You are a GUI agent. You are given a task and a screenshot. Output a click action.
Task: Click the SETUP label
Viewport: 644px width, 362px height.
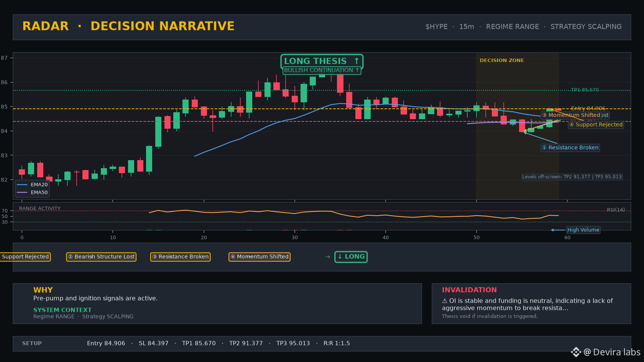point(32,343)
